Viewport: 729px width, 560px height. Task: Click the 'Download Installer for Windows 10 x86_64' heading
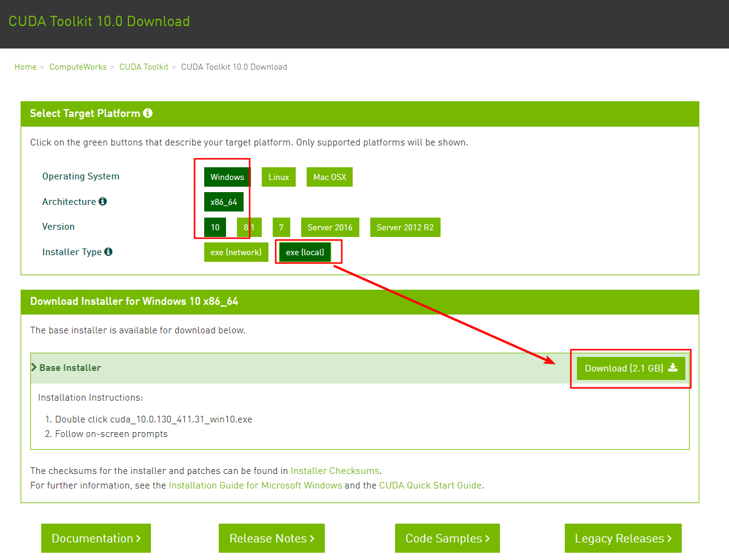point(134,301)
